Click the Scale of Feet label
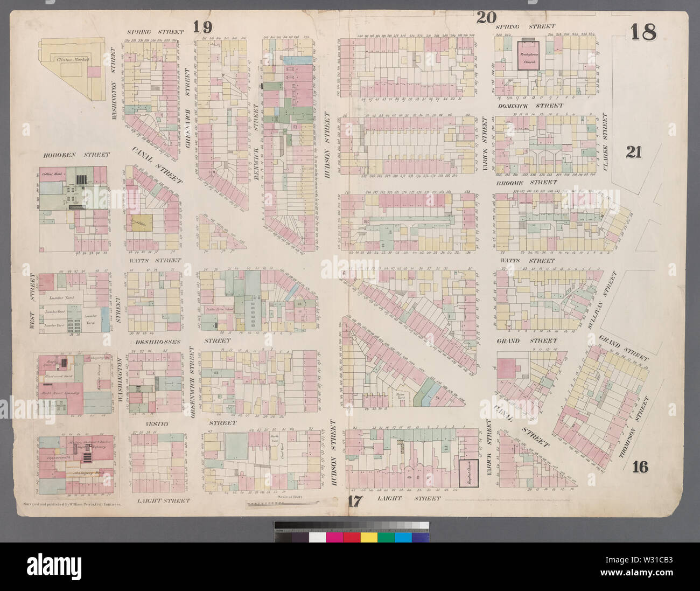The width and height of the screenshot is (700, 591). 289,496
